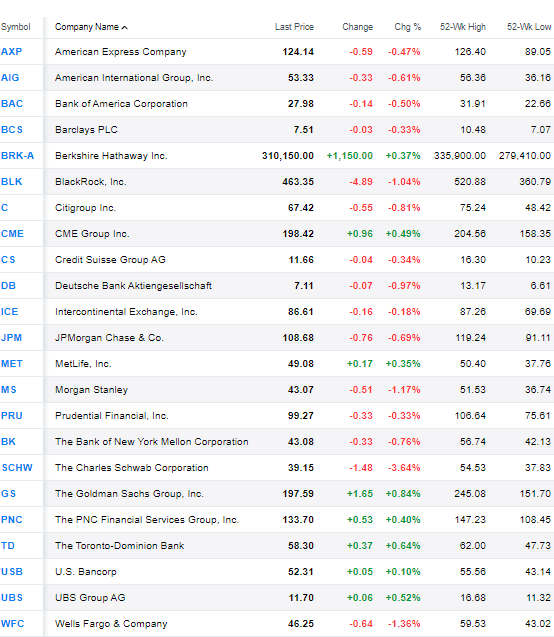Open AXP ticker symbol link
Screen dimensions: 554x637
point(11,52)
